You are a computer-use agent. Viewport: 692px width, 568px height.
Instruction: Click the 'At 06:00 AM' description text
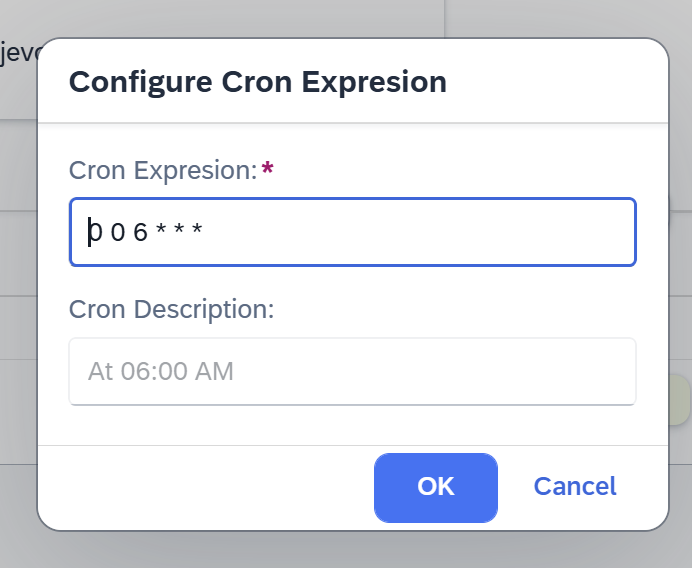click(160, 372)
